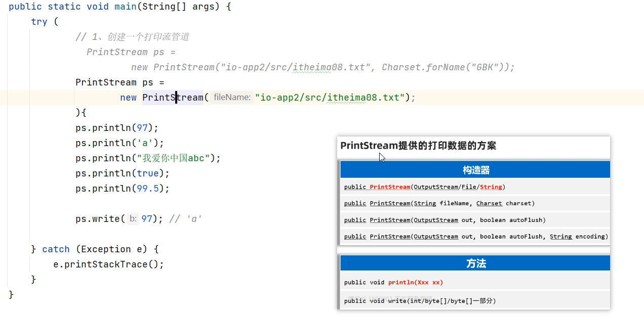Click e.printStackTrace(); statement
The image size is (644, 321).
coord(109,264)
